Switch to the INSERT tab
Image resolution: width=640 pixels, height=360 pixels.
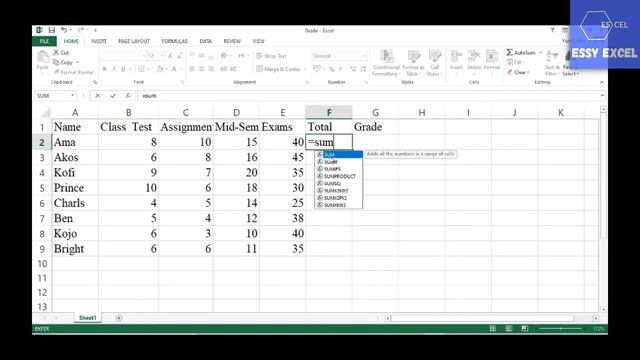point(99,41)
